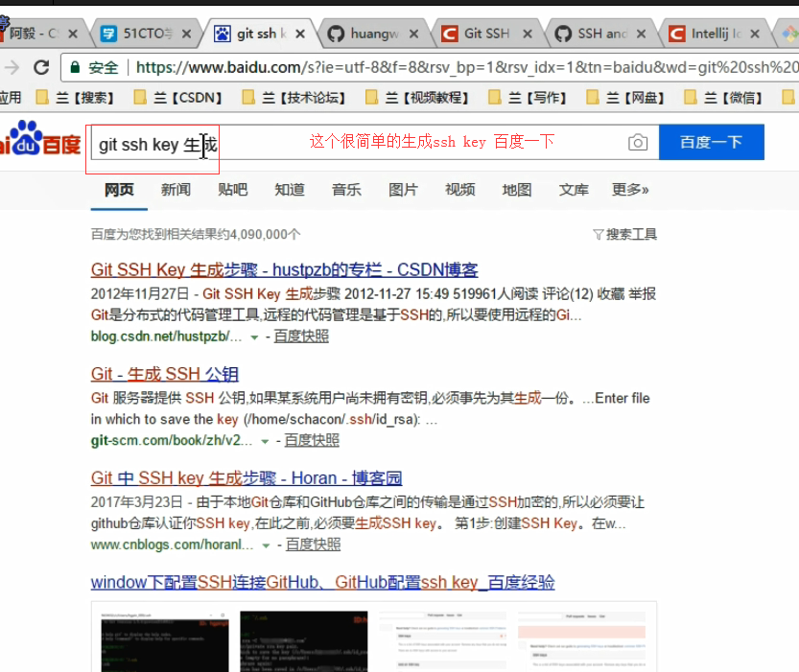799x672 pixels.
Task: Open result window下配置SSH连接GitHub 百度经验
Action: click(x=322, y=583)
